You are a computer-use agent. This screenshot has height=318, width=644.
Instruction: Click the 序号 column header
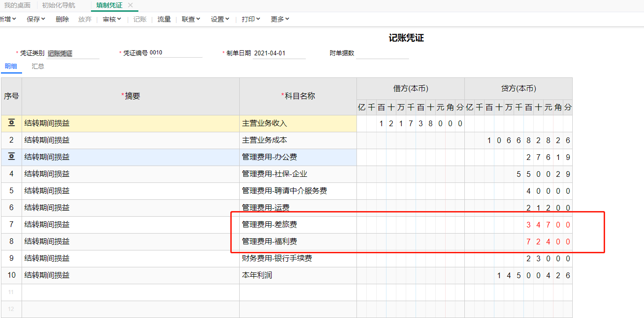click(12, 96)
